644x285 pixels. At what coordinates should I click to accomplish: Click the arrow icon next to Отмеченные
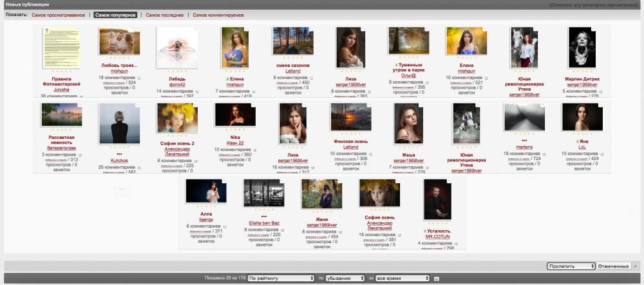tap(636, 266)
